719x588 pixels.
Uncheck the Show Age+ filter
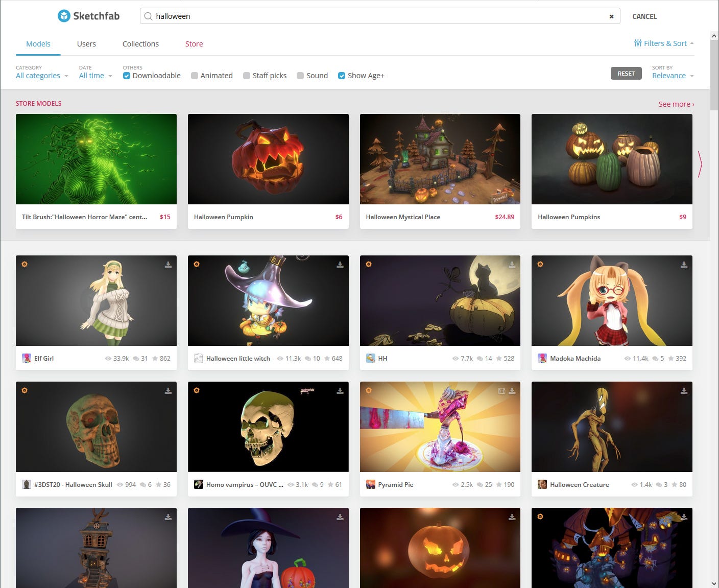point(342,76)
